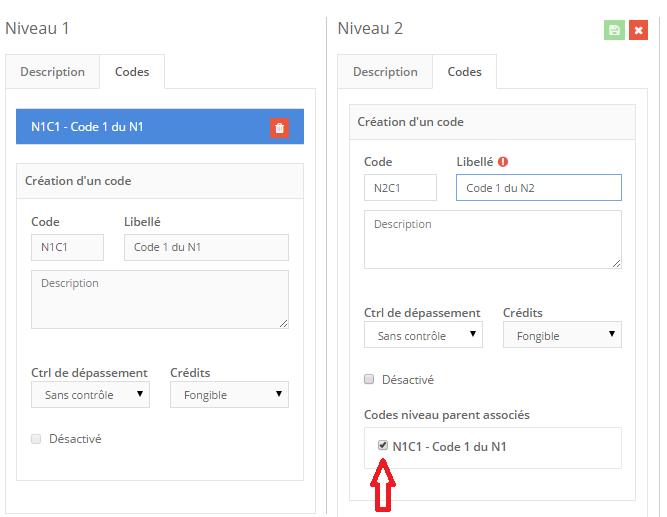
Task: Switch to Description tab in Niveau 1
Action: (53, 72)
